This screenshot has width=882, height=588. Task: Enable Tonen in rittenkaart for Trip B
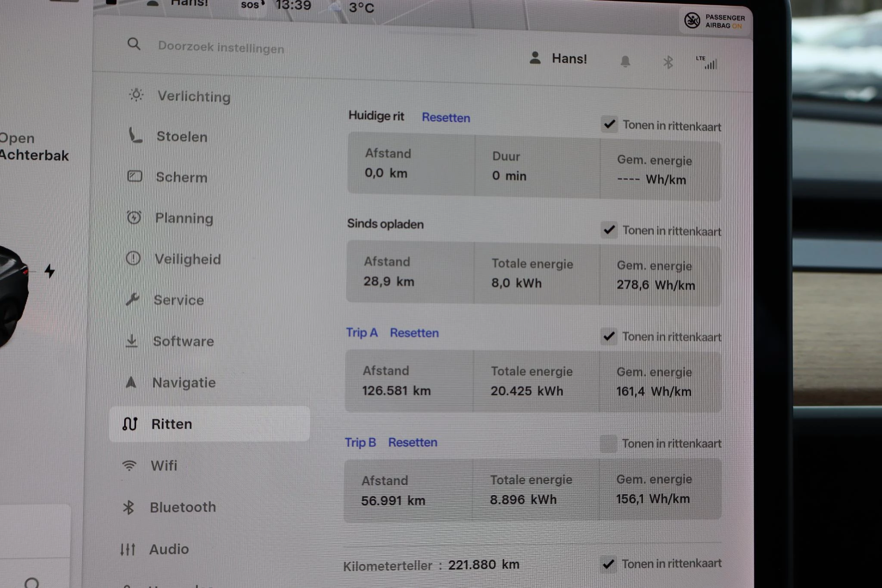[608, 443]
